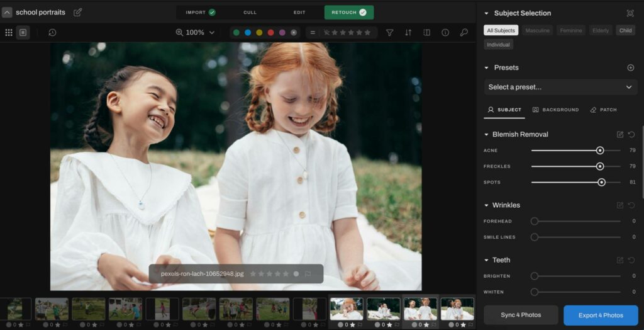644x330 pixels.
Task: Select Masculine subject filter
Action: [538, 30]
